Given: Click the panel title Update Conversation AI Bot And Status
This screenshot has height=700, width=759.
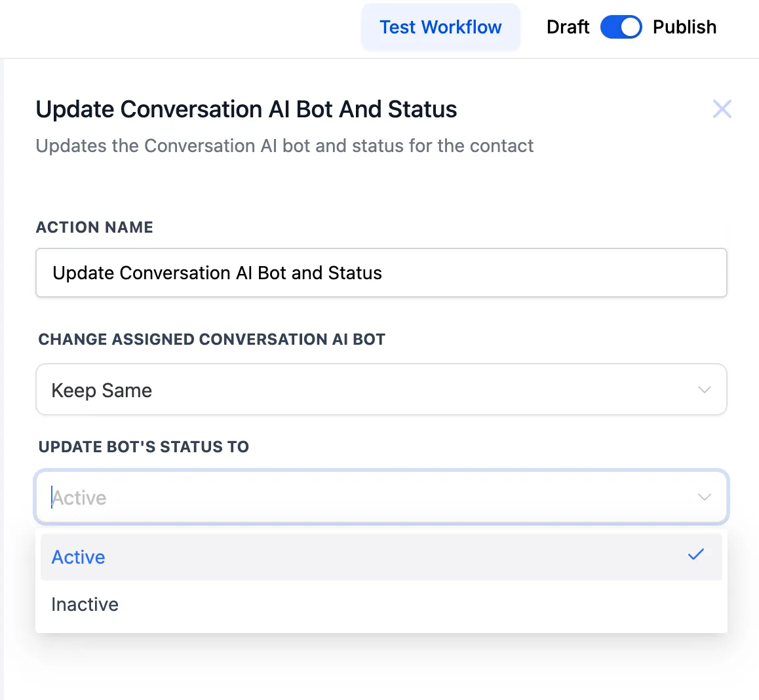Looking at the screenshot, I should [x=246, y=109].
